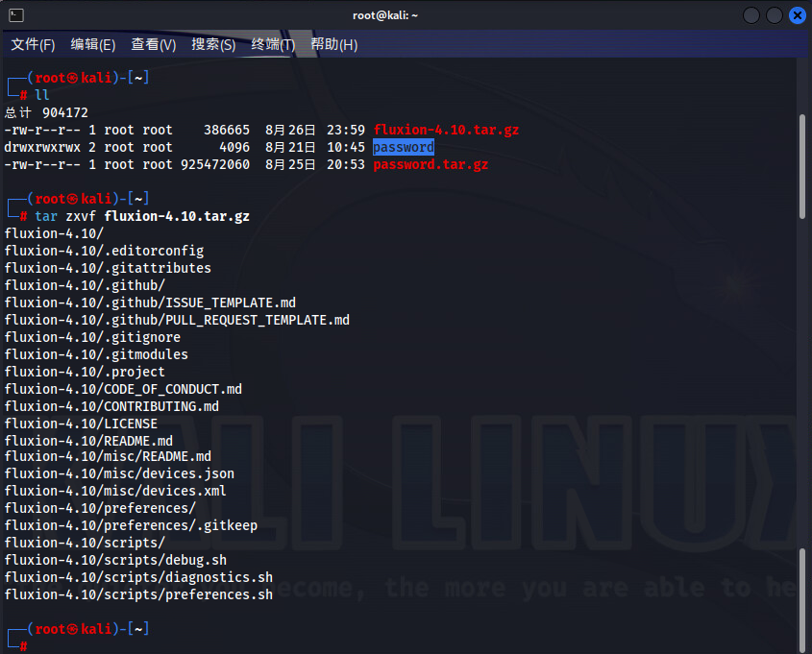Click the preferences/.gitkeep line
This screenshot has width=812, height=654.
point(131,525)
